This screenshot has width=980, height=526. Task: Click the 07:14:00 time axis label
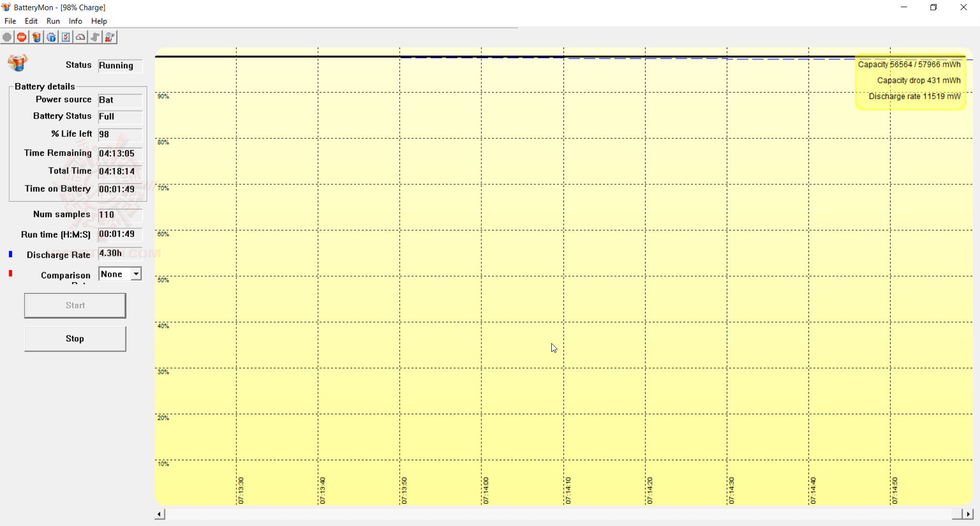pos(486,491)
